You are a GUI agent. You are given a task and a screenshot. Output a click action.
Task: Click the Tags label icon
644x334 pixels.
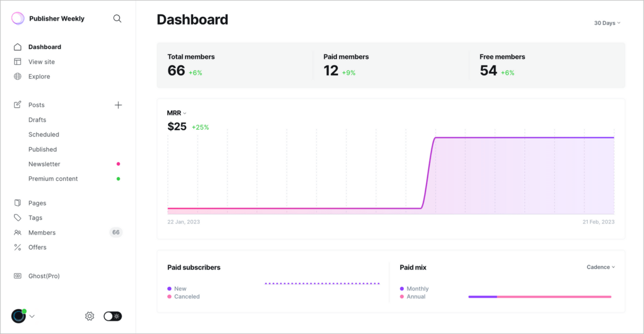(17, 218)
